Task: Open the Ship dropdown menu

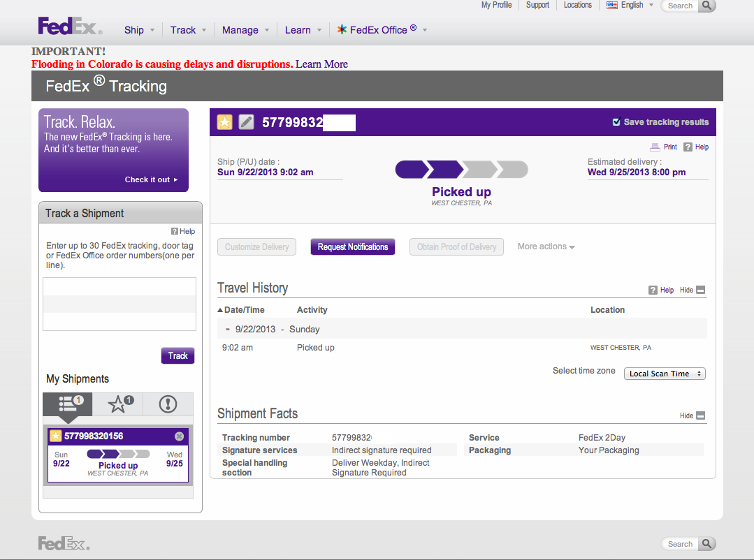Action: coord(140,30)
